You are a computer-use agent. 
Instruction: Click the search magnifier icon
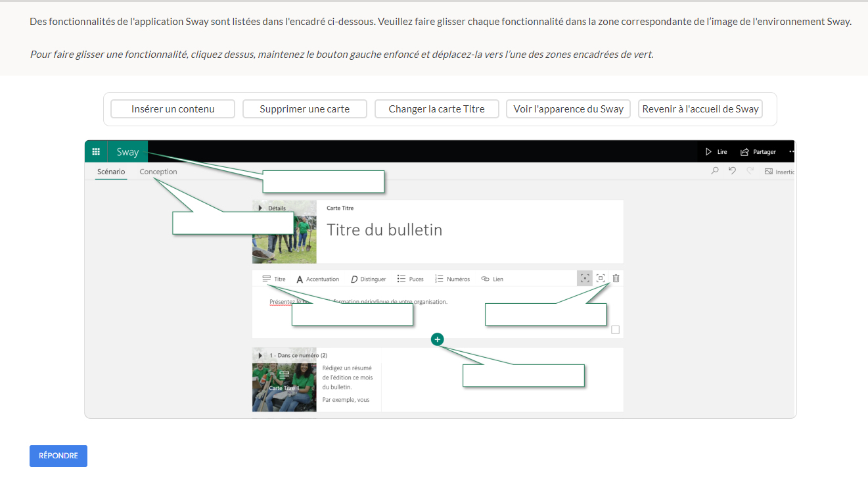(715, 171)
